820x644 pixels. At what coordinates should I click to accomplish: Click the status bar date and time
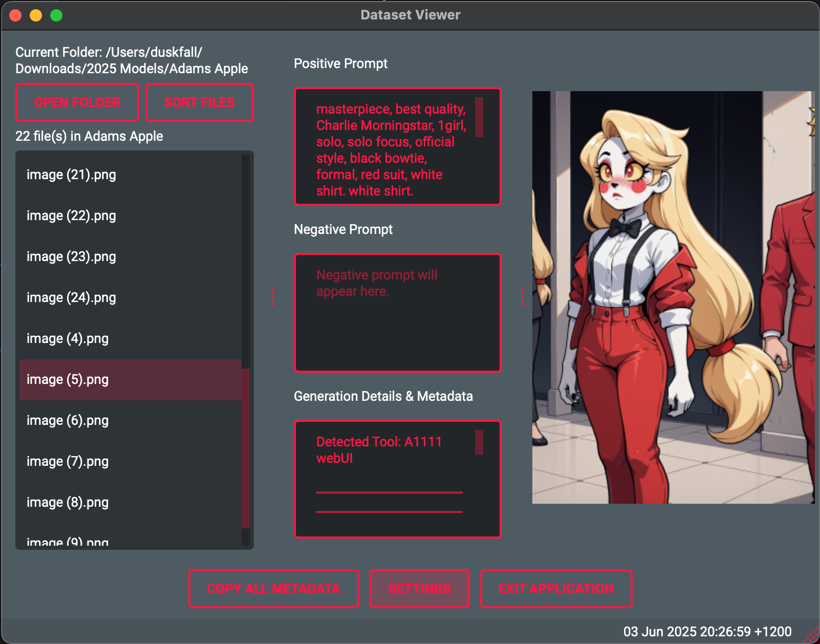tap(707, 632)
